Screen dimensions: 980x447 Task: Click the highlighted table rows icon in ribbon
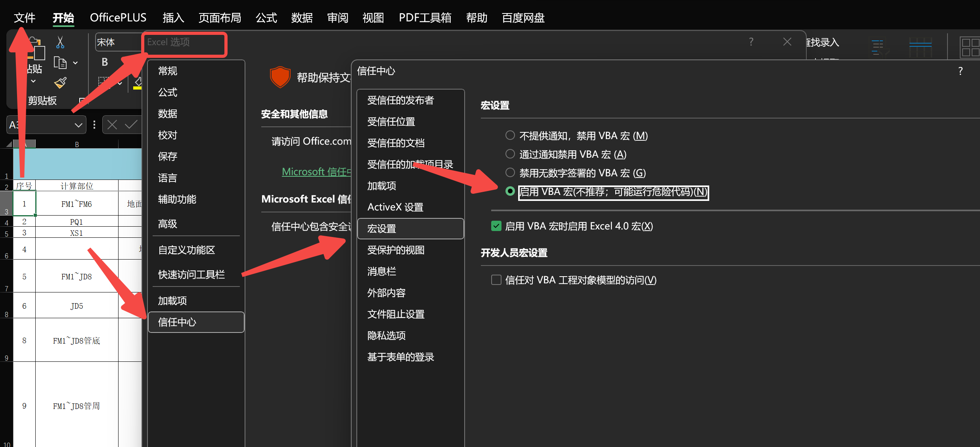(x=920, y=47)
